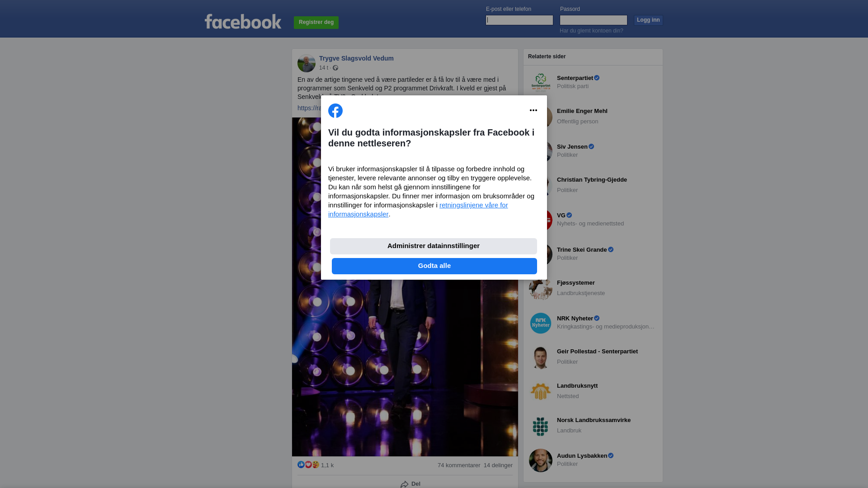
Task: Focus the E-post eller telefon field
Action: point(519,20)
